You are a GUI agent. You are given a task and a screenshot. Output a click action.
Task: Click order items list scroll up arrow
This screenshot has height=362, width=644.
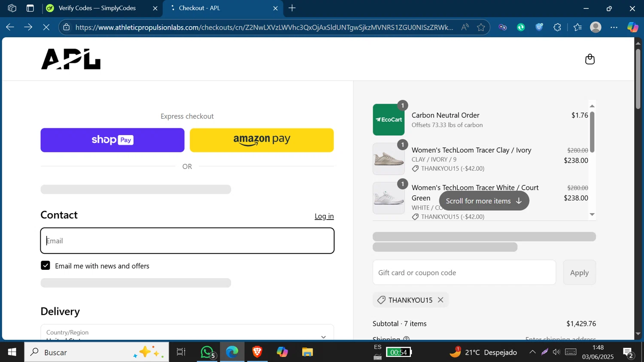592,106
